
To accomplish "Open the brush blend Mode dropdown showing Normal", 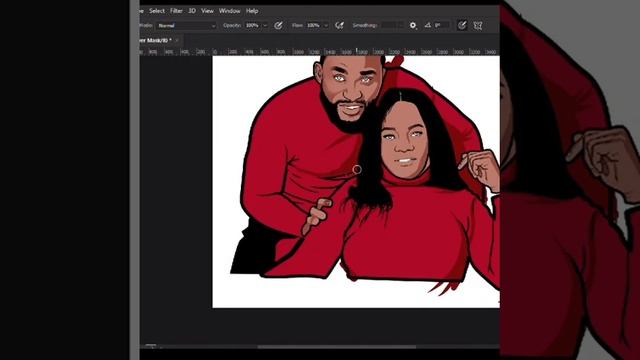I will click(186, 25).
